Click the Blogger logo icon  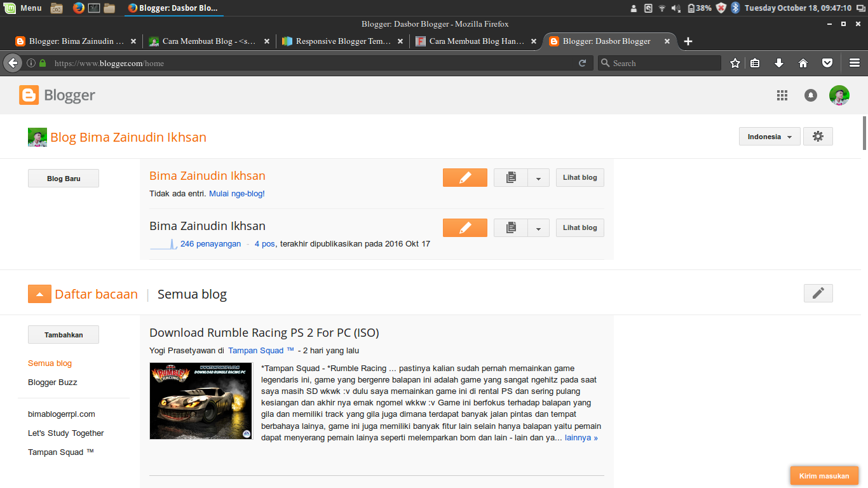(x=28, y=95)
